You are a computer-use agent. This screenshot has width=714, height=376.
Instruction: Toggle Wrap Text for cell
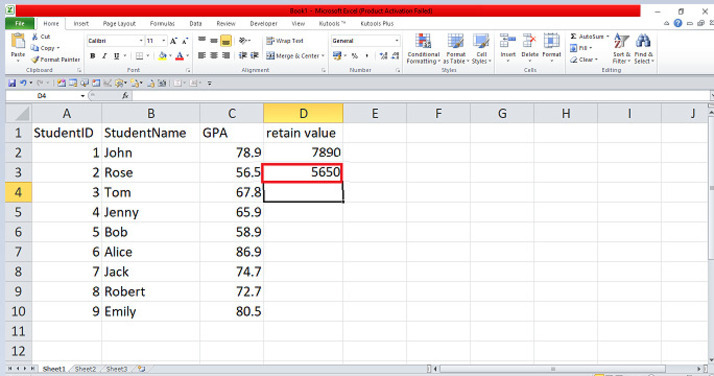coord(285,41)
